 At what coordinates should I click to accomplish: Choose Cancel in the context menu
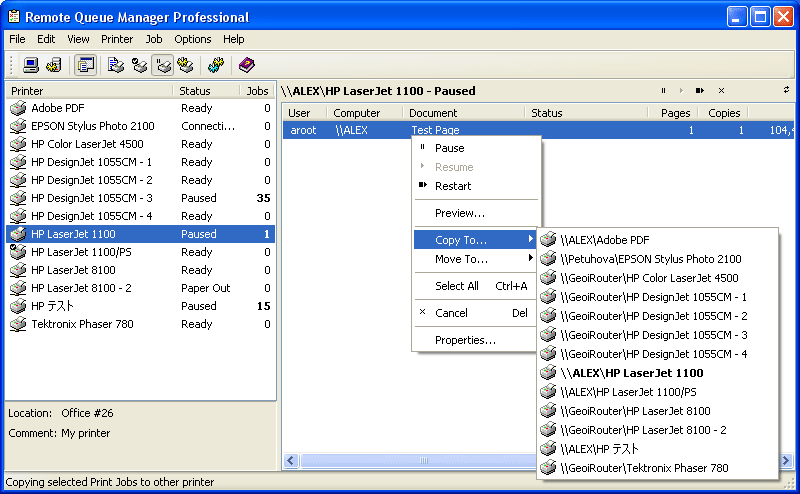(x=475, y=313)
